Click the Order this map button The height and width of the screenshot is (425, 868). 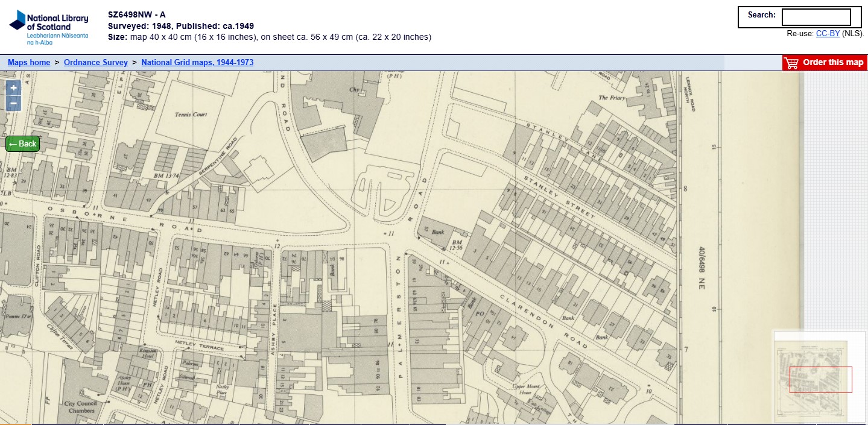tap(825, 63)
